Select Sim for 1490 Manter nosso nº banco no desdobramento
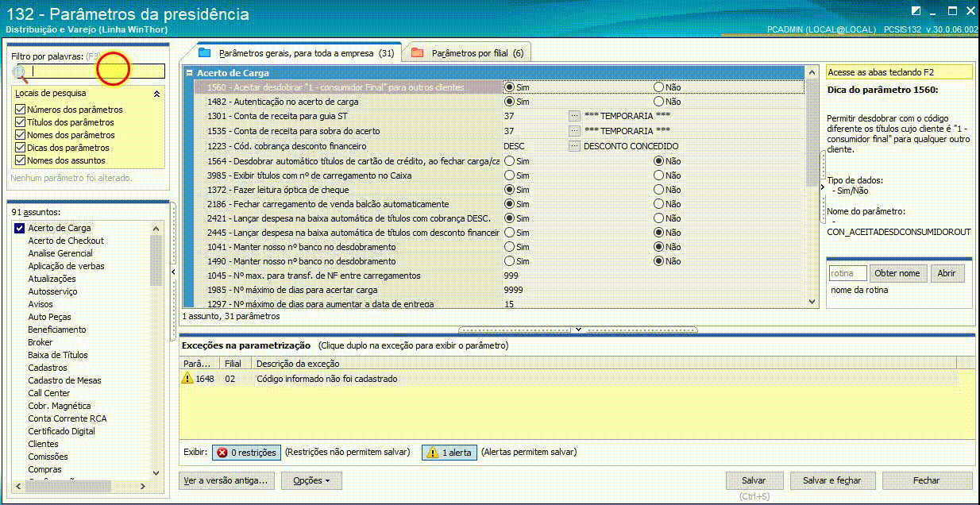The height and width of the screenshot is (505, 980). tap(509, 261)
